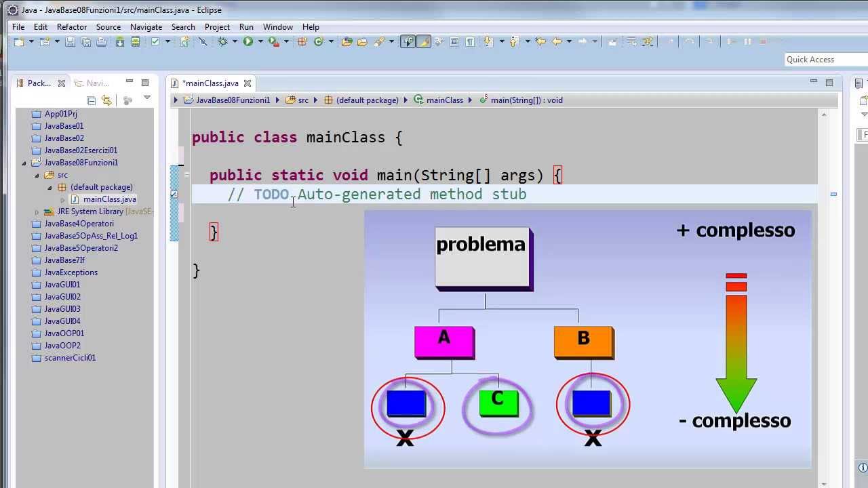The image size is (868, 488).
Task: Toggle Show Whitespace Characters pilcrow icon
Action: click(x=470, y=42)
